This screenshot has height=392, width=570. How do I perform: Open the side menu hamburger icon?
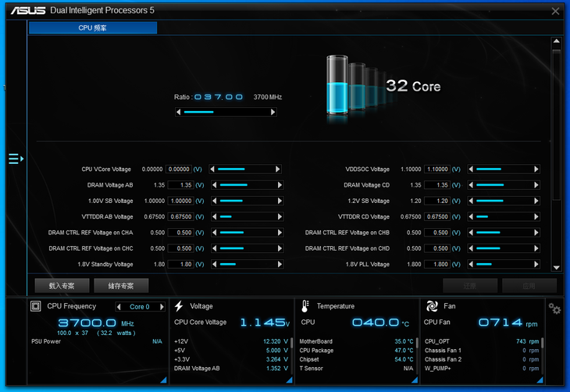click(x=16, y=159)
